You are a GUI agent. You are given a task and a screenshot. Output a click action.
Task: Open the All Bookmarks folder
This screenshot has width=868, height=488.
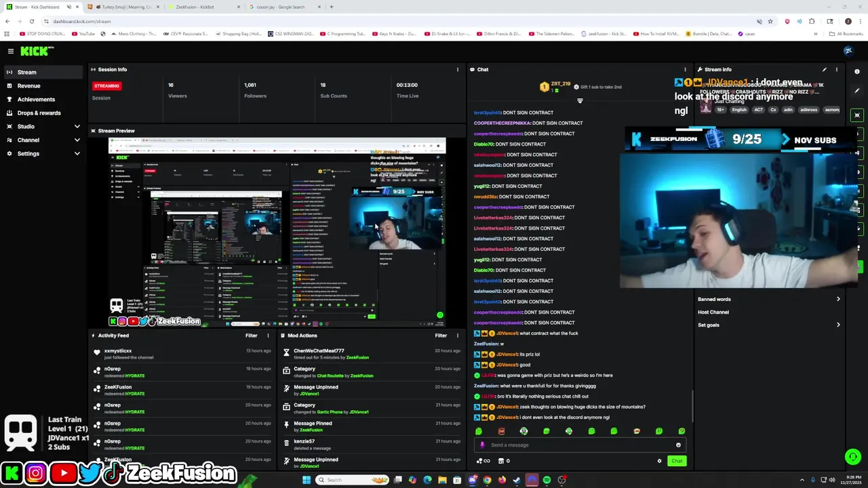pos(846,34)
